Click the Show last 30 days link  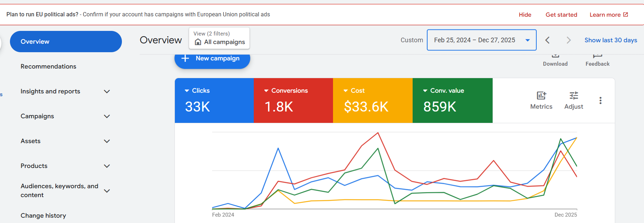611,40
